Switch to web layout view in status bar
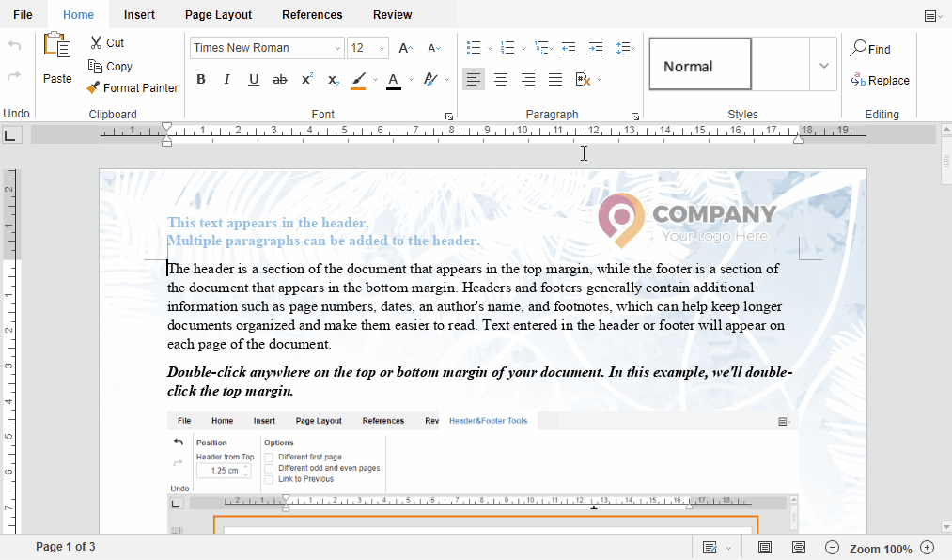 [798, 548]
